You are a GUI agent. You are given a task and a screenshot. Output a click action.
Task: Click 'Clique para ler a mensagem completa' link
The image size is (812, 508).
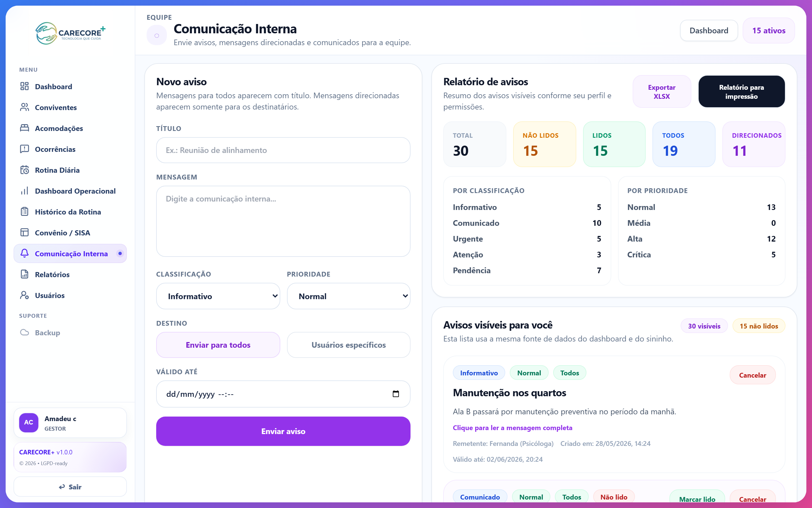coord(512,428)
